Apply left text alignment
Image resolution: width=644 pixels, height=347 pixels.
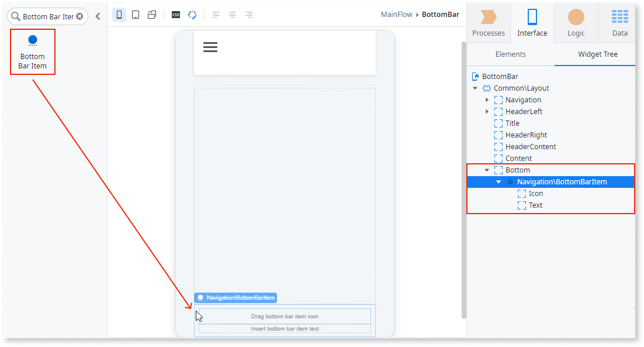(x=216, y=15)
